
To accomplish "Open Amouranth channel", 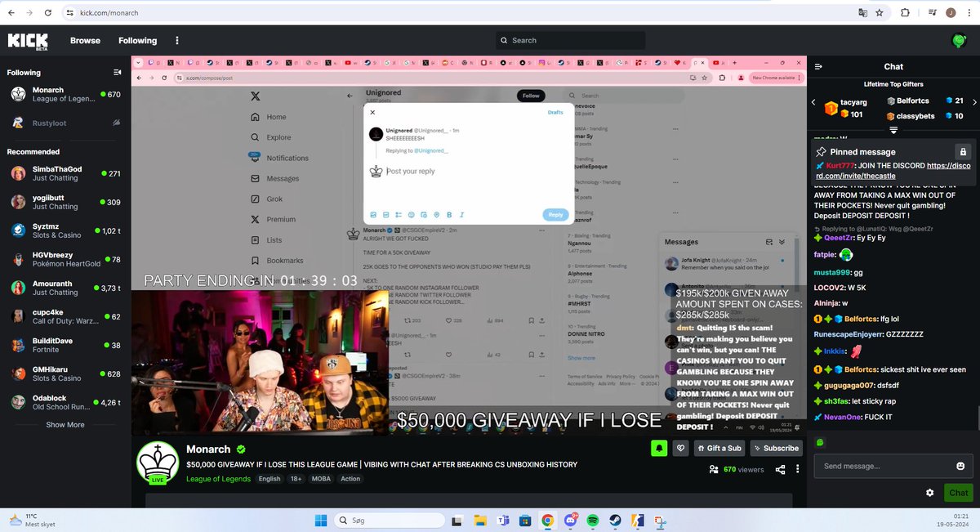I will click(x=65, y=288).
